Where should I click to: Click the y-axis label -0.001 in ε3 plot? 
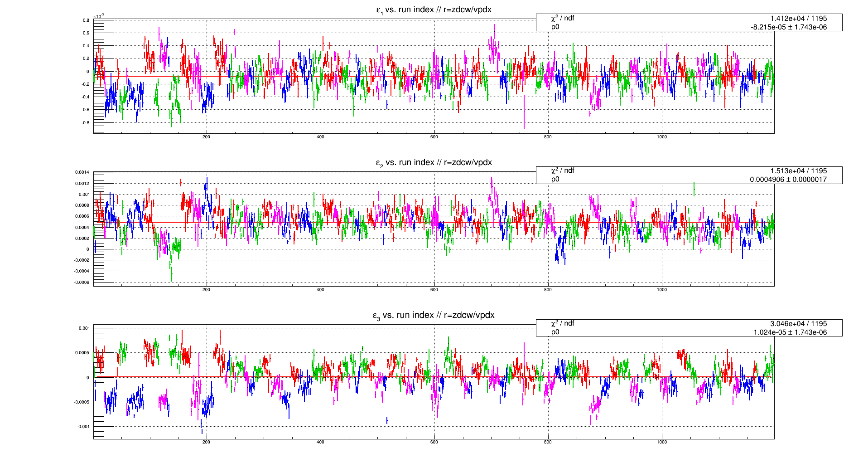83,427
